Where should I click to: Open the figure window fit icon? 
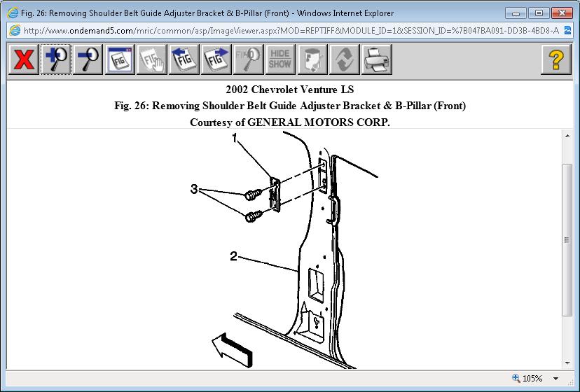(x=120, y=59)
